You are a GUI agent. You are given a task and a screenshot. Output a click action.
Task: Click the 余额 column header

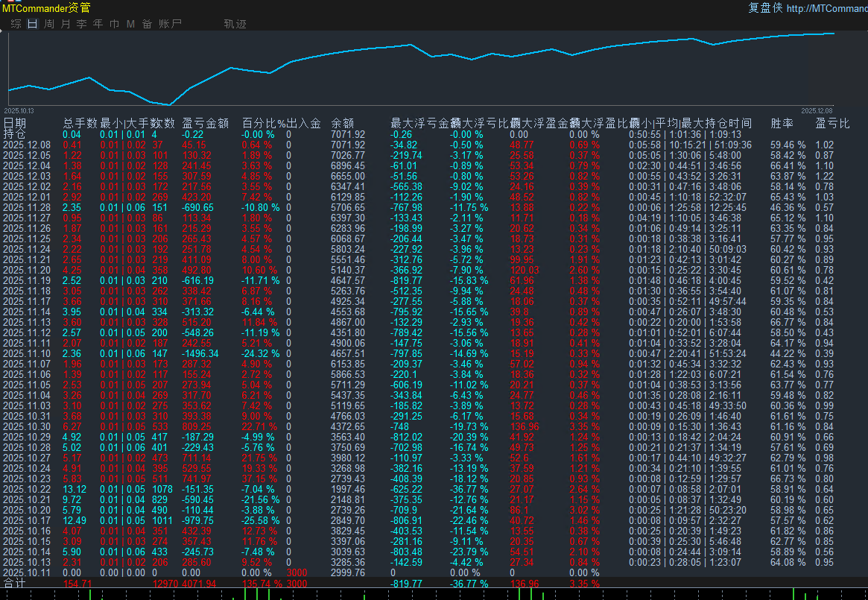click(x=342, y=123)
